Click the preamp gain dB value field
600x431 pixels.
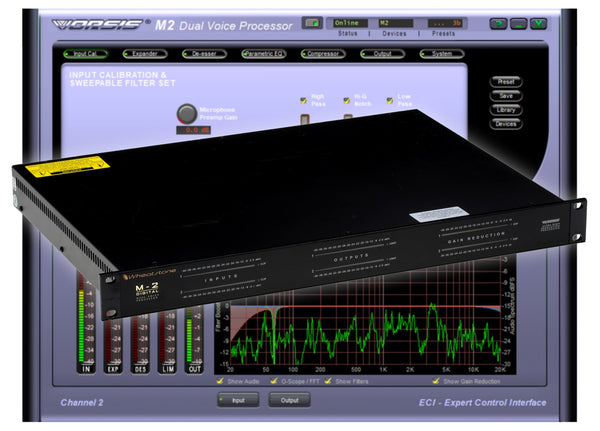pos(193,130)
